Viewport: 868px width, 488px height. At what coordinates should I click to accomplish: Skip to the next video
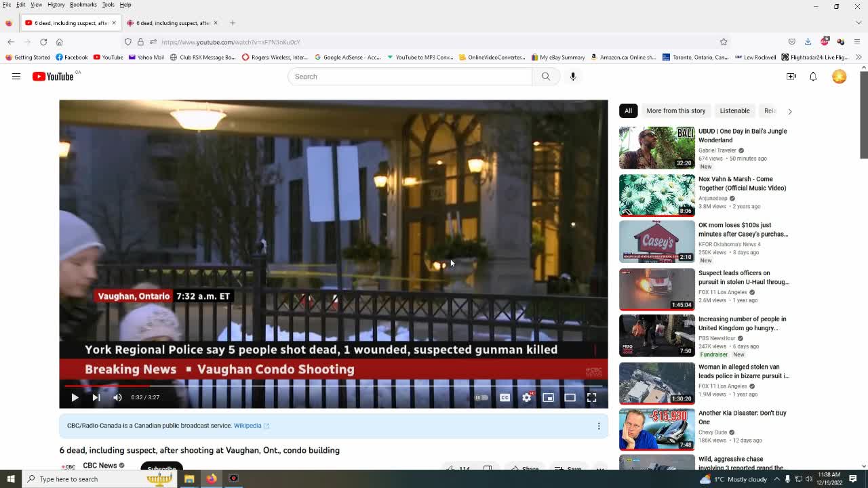click(96, 398)
